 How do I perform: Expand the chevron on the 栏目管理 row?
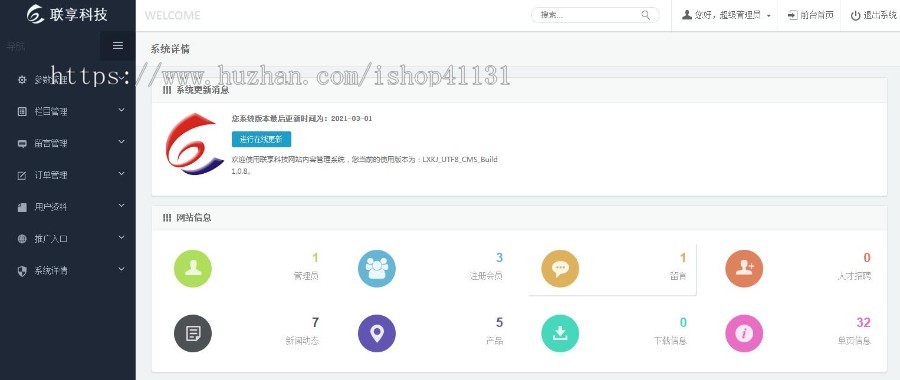(x=121, y=110)
